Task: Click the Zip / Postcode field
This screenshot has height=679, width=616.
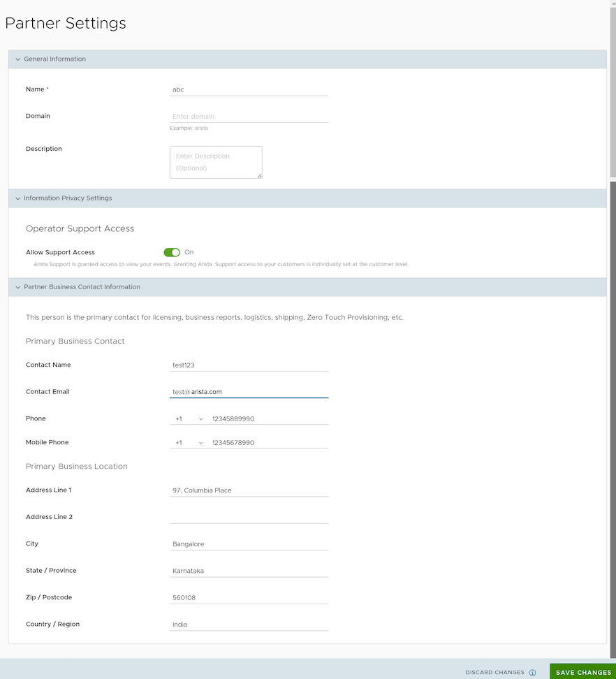Action: pos(249,598)
